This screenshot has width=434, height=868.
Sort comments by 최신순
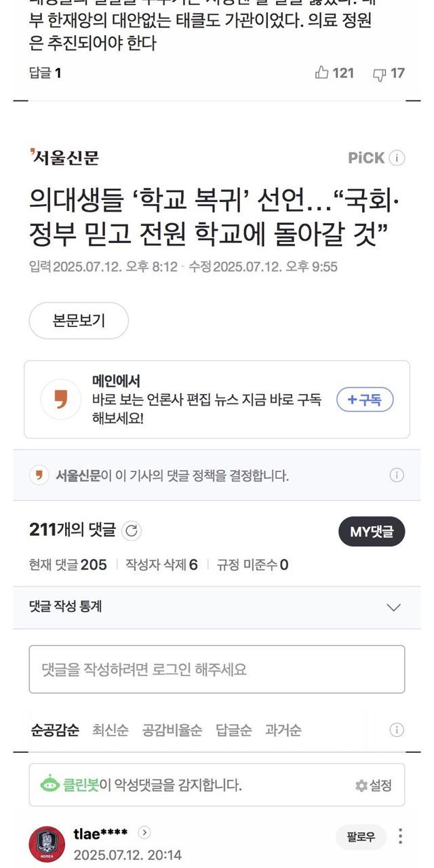111,730
